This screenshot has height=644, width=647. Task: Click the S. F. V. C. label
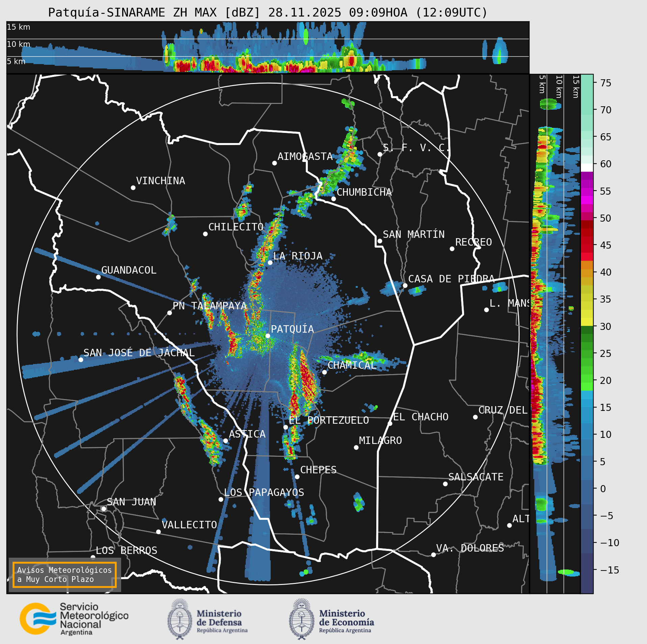tap(416, 147)
